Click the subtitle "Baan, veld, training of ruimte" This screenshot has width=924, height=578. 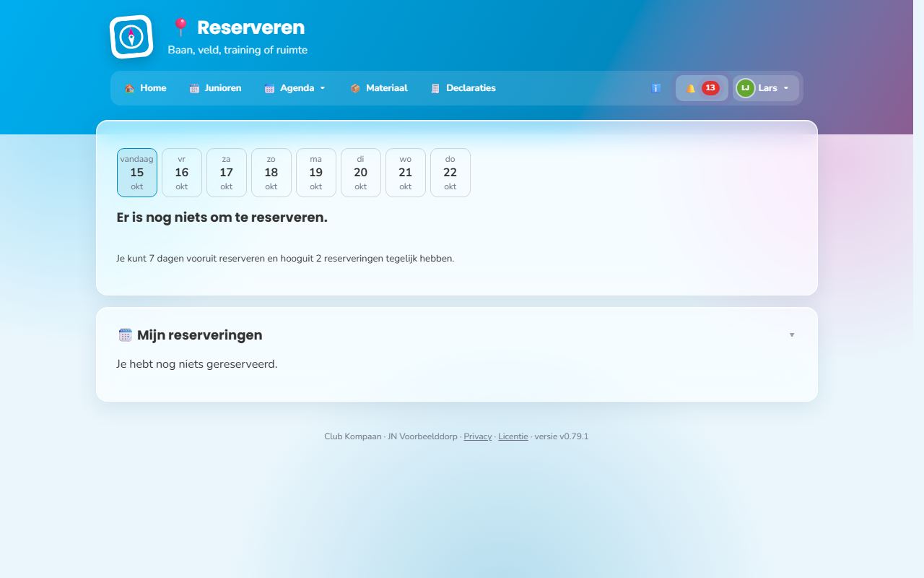click(237, 50)
